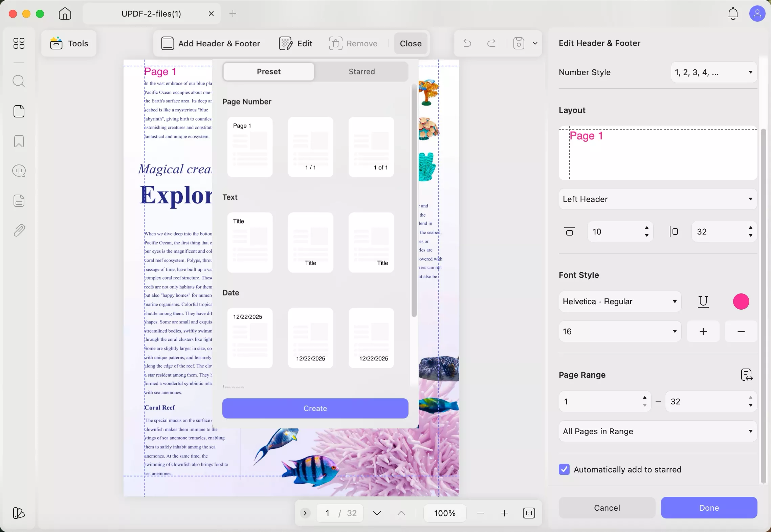Toggle the page range swap icon
The image size is (771, 532).
click(747, 375)
